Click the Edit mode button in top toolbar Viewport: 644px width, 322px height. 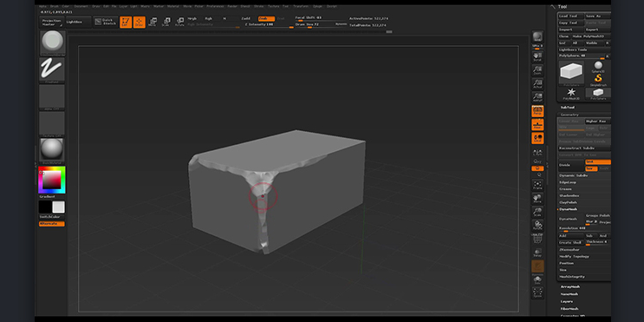(126, 23)
